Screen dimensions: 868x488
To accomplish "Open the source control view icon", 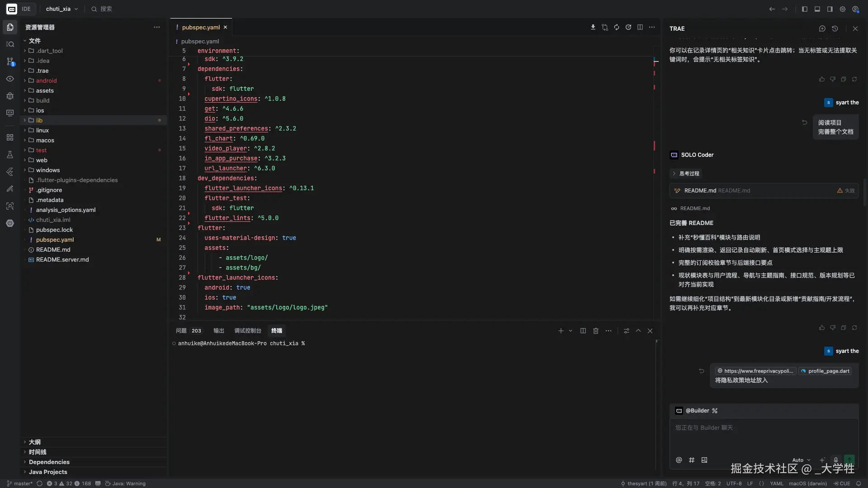I will pyautogui.click(x=10, y=61).
